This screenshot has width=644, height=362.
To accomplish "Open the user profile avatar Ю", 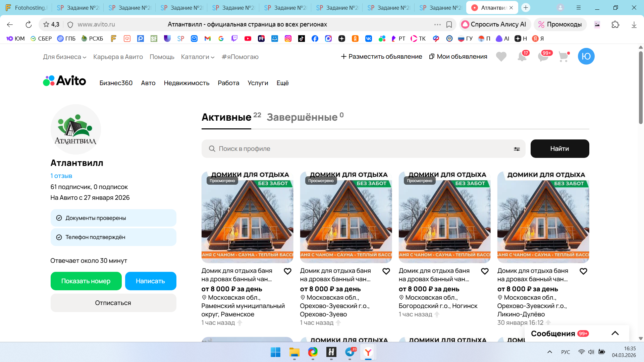I will coord(586,56).
